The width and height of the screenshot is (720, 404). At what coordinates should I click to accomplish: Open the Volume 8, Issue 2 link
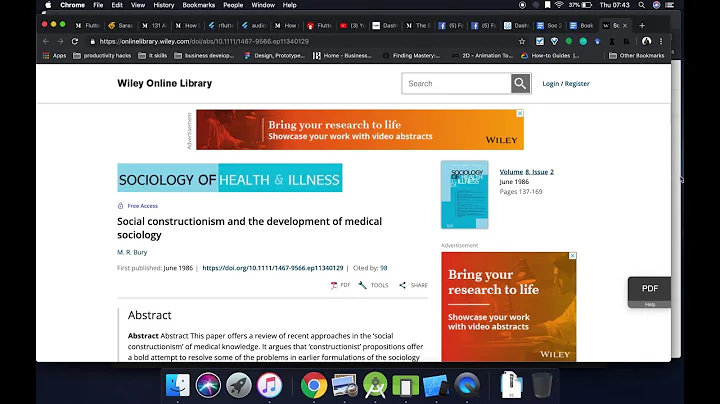527,172
